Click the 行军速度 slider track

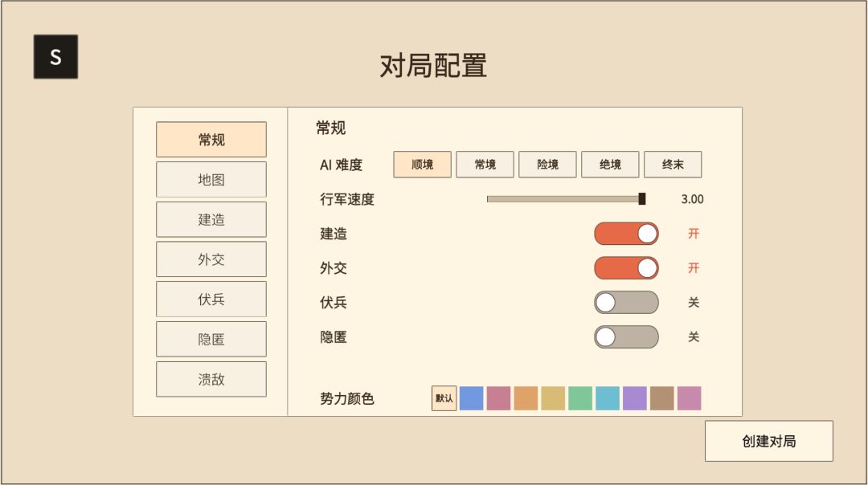565,199
